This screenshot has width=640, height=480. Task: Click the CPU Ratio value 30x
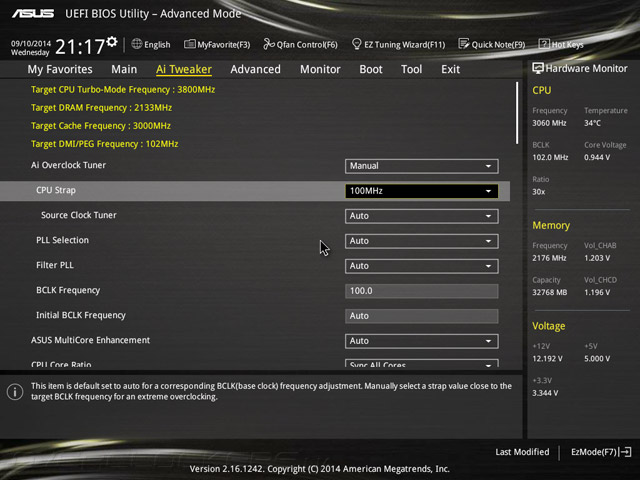pos(538,192)
